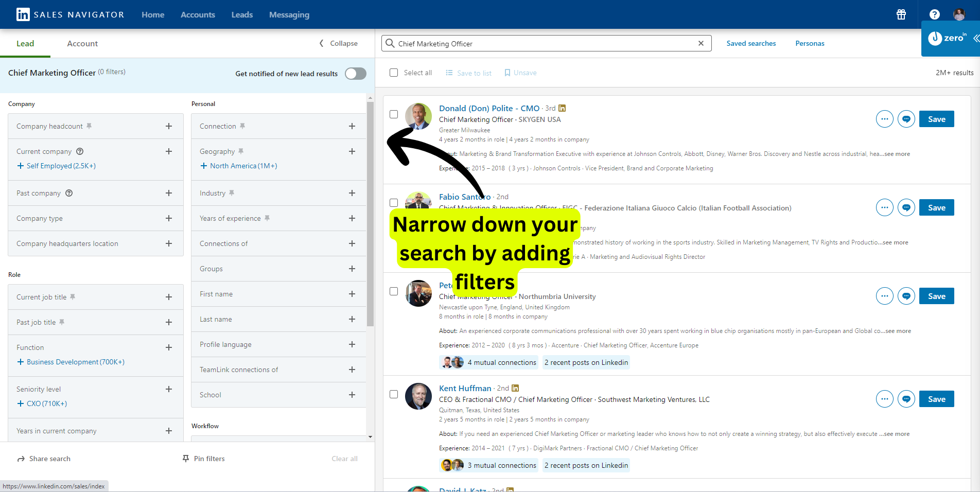The height and width of the screenshot is (492, 980).
Task: Select Donald Polite's checkbox
Action: (394, 114)
